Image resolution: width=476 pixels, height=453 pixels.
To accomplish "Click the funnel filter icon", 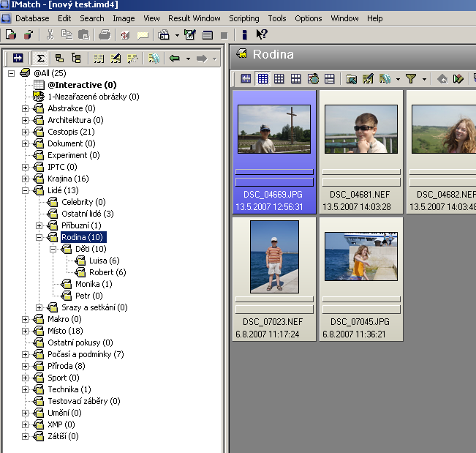I will click(411, 79).
